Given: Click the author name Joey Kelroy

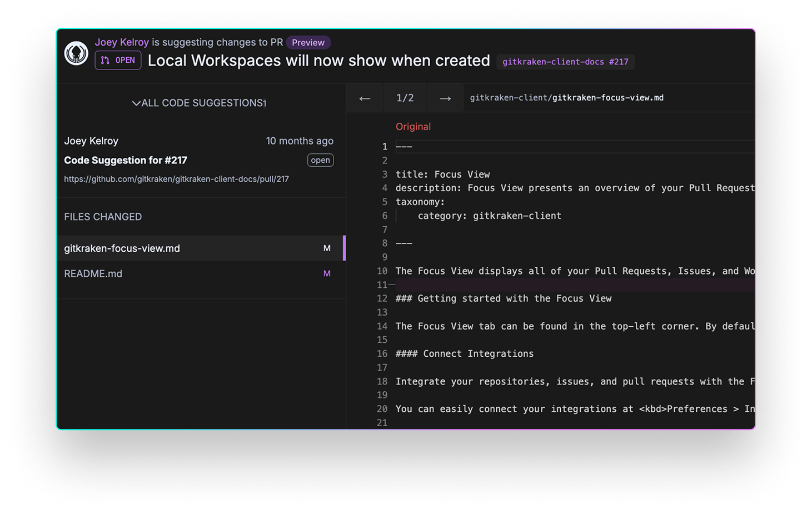Looking at the screenshot, I should [122, 42].
